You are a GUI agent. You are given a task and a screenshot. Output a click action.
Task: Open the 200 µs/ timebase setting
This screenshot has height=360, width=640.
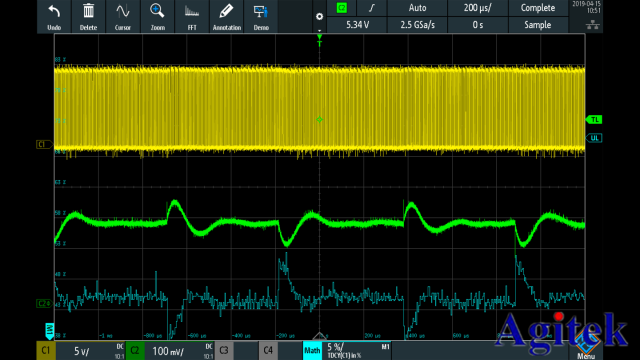tap(478, 8)
